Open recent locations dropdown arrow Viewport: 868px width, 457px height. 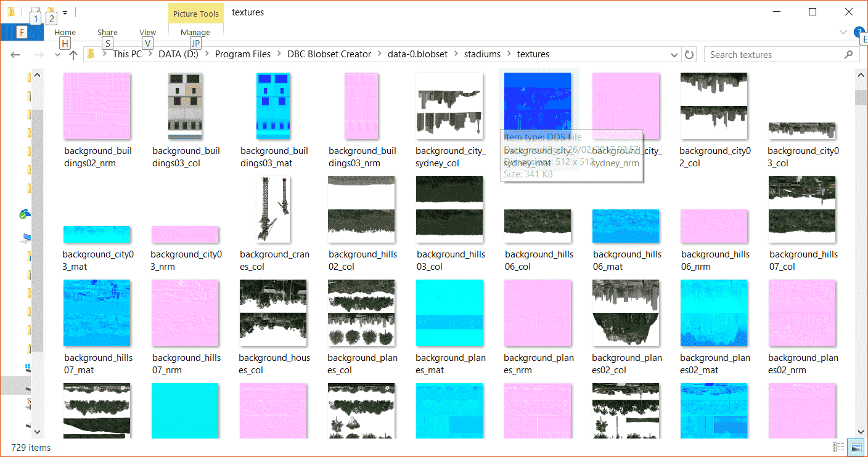[58, 55]
